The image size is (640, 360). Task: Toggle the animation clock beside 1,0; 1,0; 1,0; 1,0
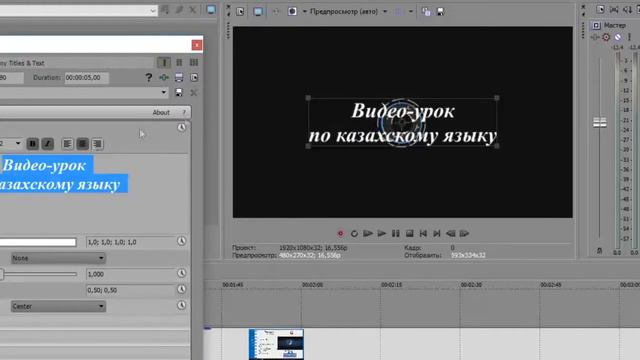(x=182, y=241)
